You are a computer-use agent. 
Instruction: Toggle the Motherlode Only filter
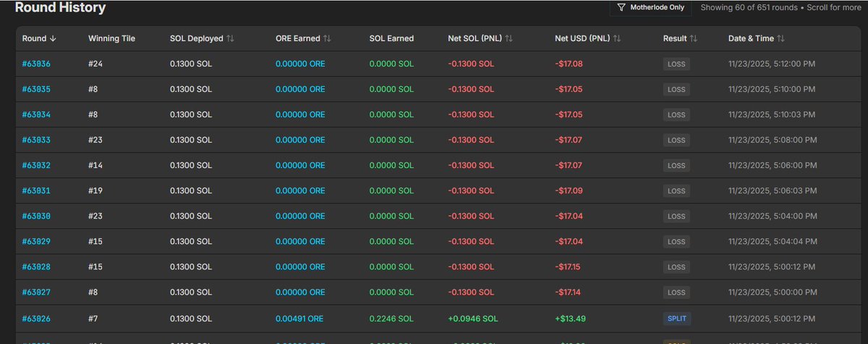pyautogui.click(x=650, y=7)
